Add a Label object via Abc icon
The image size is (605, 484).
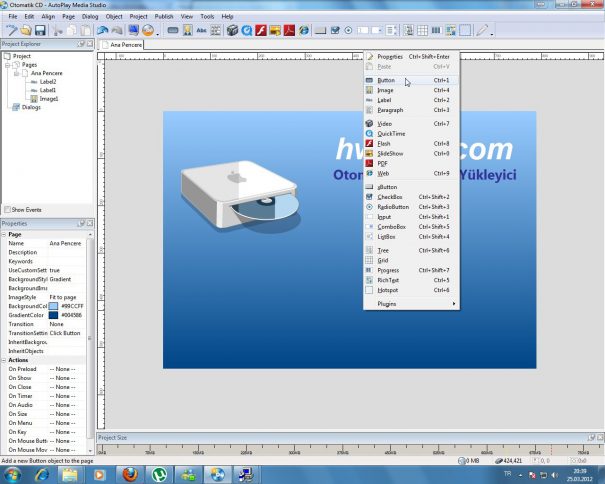pos(201,30)
